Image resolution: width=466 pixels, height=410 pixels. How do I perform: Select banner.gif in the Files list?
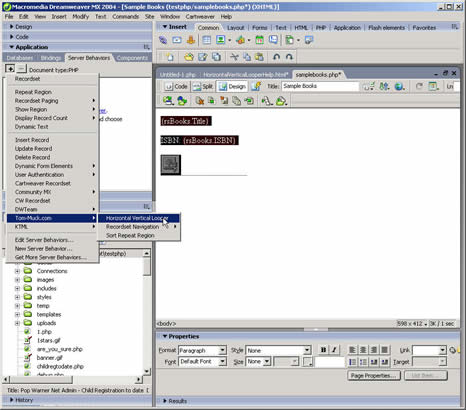click(x=50, y=358)
